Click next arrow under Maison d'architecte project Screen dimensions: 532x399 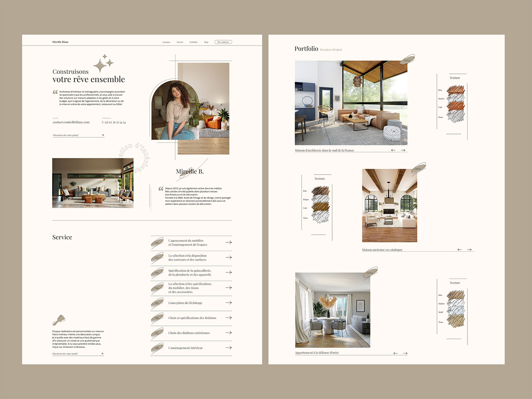pos(403,150)
